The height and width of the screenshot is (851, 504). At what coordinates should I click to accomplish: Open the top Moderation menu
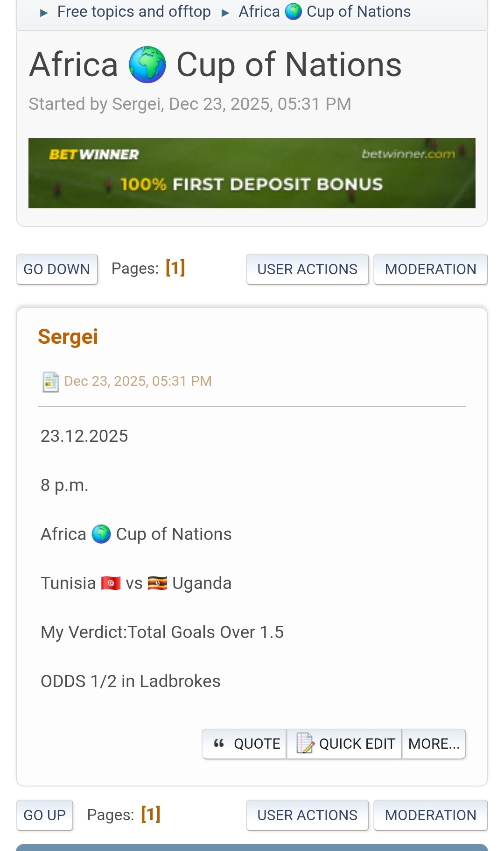point(430,269)
